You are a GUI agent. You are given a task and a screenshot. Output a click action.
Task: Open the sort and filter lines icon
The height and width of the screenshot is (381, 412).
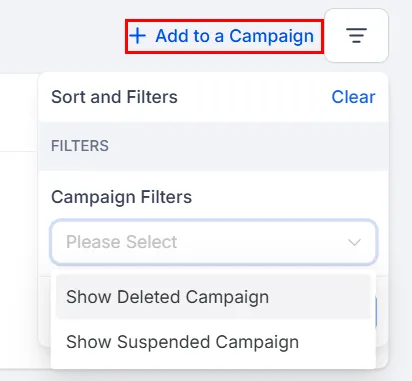[x=356, y=36]
